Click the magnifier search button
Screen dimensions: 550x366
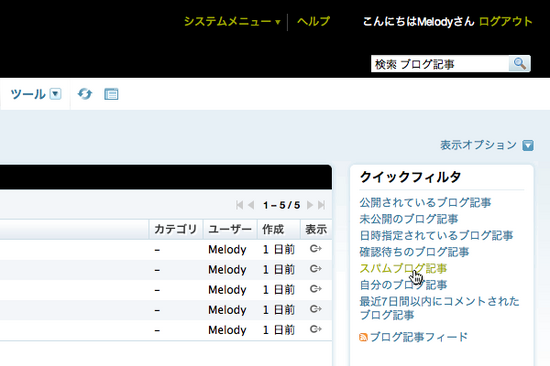(x=519, y=64)
